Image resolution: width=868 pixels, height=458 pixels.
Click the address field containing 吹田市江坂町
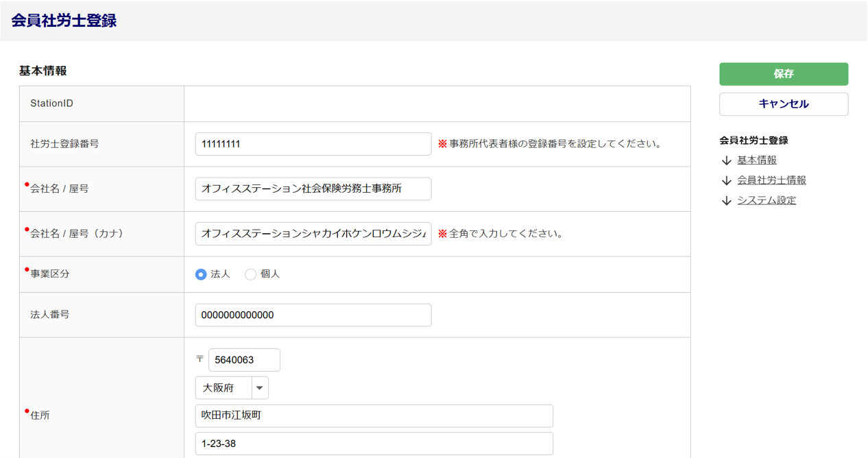click(x=374, y=416)
